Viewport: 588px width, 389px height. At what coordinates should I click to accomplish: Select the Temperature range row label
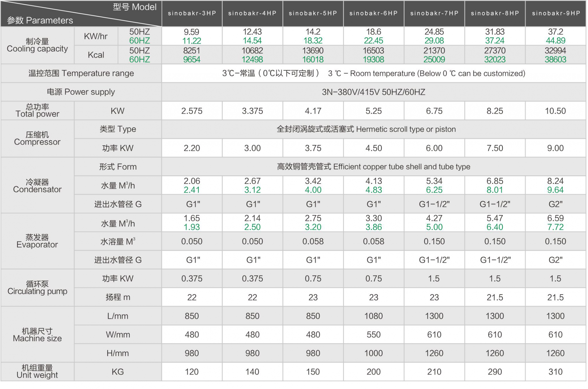(81, 73)
